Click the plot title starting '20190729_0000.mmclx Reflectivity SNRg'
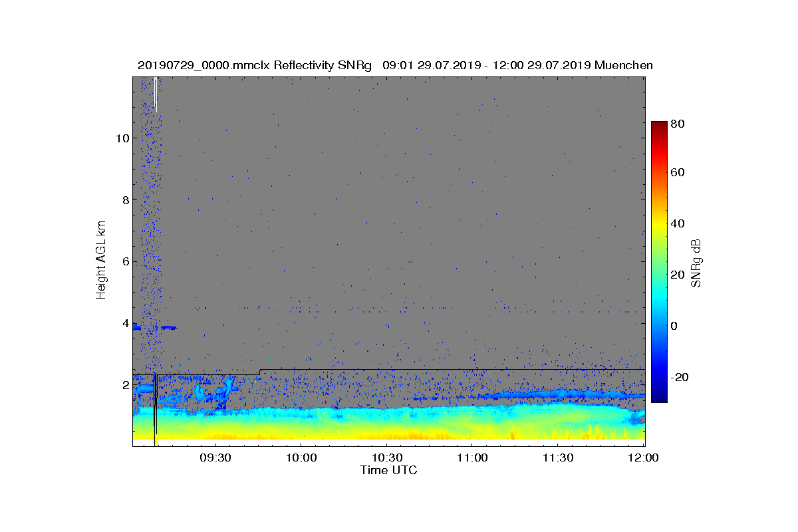This screenshot has width=798, height=532. pos(395,65)
